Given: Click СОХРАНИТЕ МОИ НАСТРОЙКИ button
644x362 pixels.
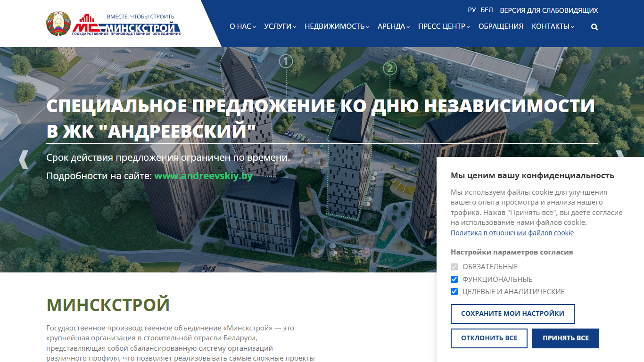Looking at the screenshot, I should tap(512, 314).
